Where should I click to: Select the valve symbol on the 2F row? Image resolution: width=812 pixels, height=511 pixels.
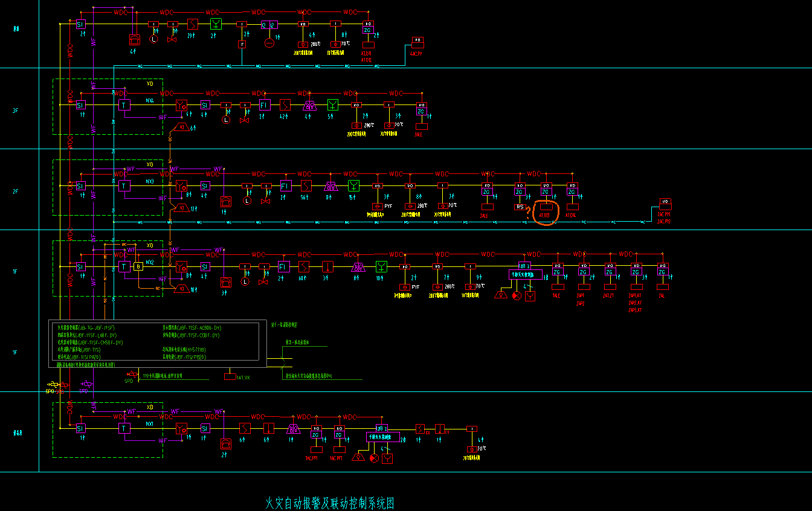265,201
